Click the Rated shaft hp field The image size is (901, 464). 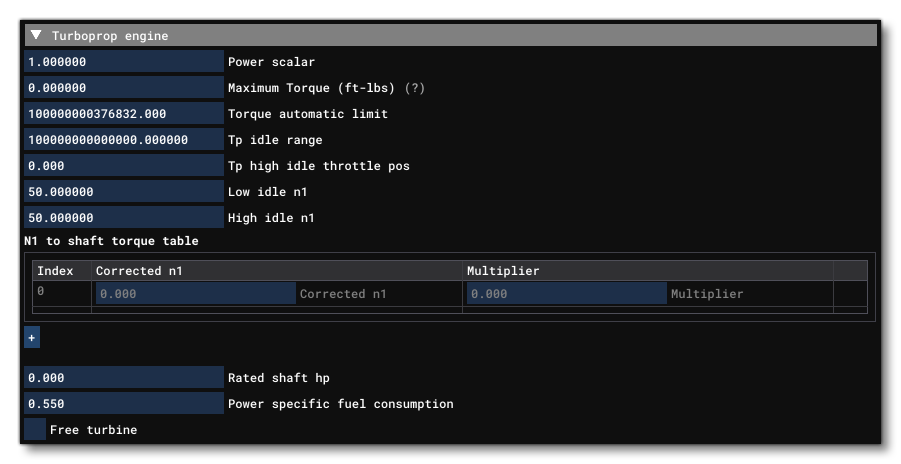point(124,378)
